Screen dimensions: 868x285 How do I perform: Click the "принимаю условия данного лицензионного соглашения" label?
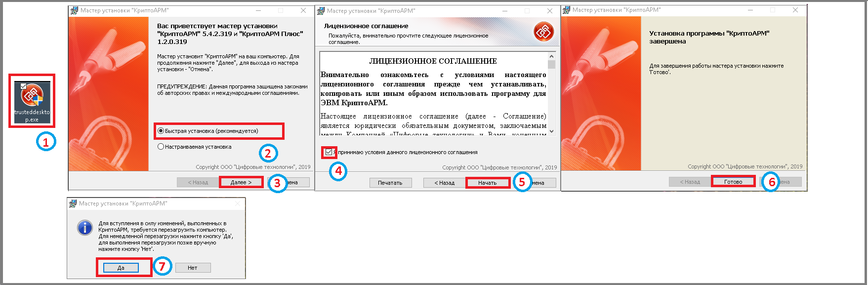point(408,152)
